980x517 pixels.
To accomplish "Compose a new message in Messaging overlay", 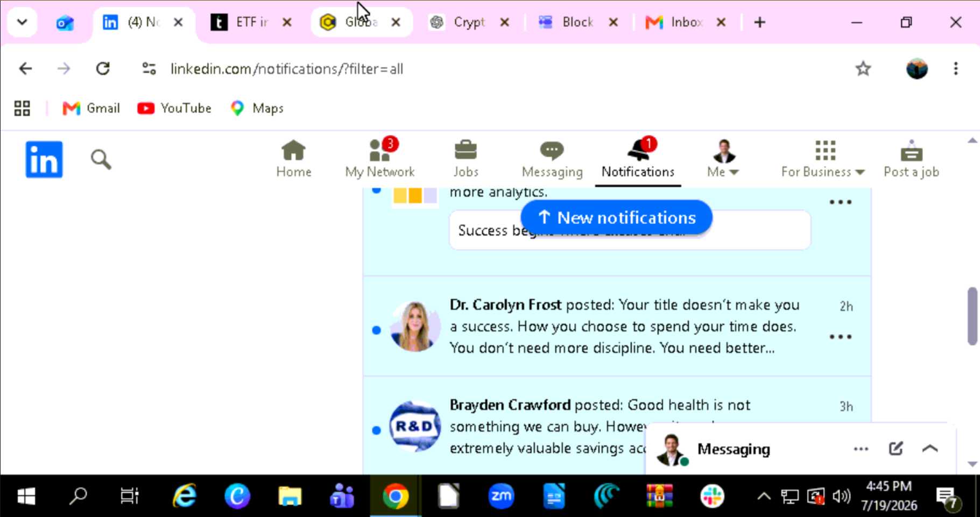I will [896, 449].
